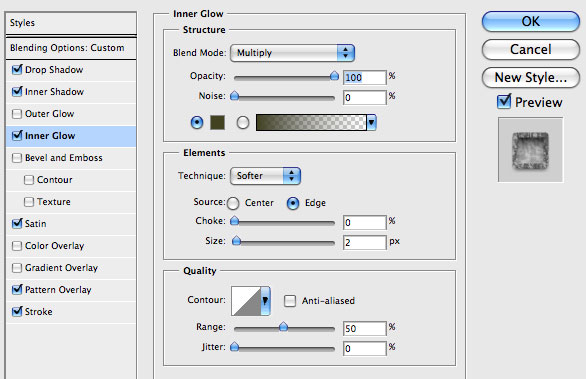Open the Technique Softer dropdown
This screenshot has width=586, height=379.
click(265, 176)
